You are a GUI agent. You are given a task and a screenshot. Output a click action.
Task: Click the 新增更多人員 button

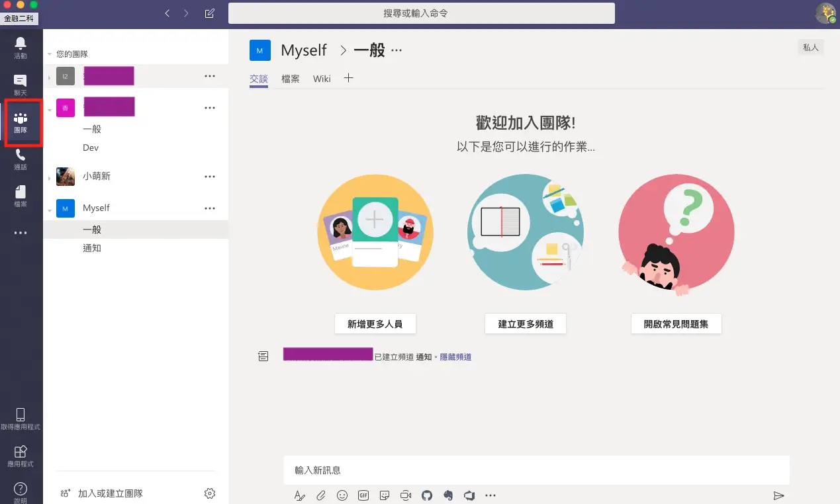point(375,324)
